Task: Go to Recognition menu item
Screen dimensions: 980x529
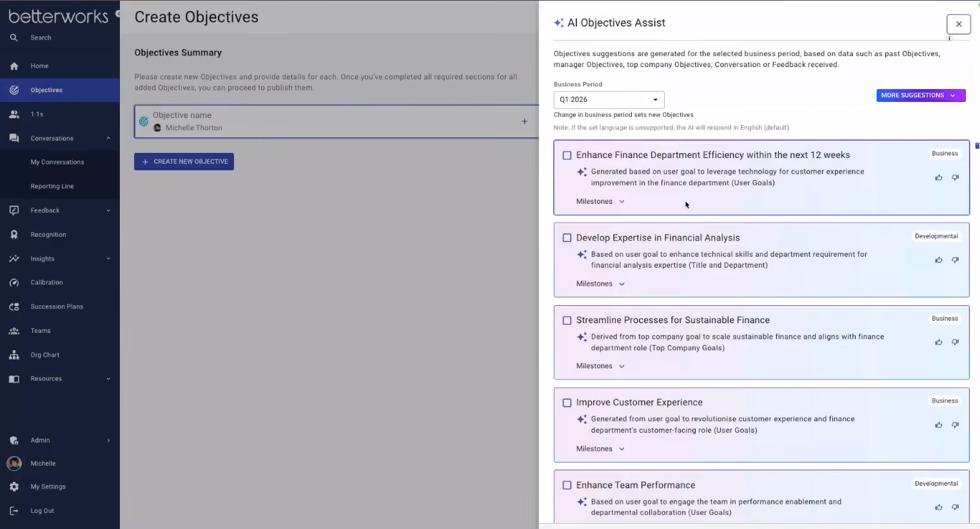Action: coord(48,235)
